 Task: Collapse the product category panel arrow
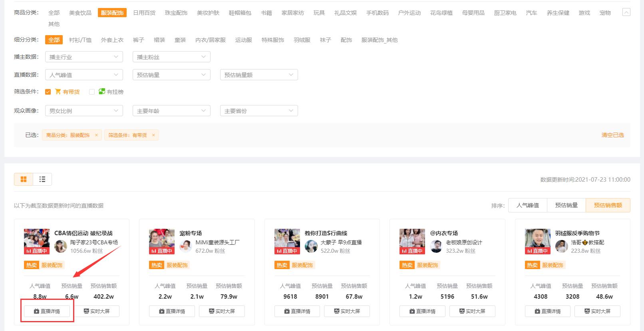626,12
